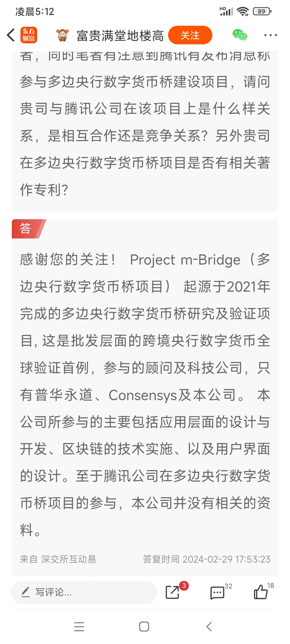The height and width of the screenshot is (644, 290).
Task: Tap the 写评论 comment input field
Action: (x=84, y=592)
